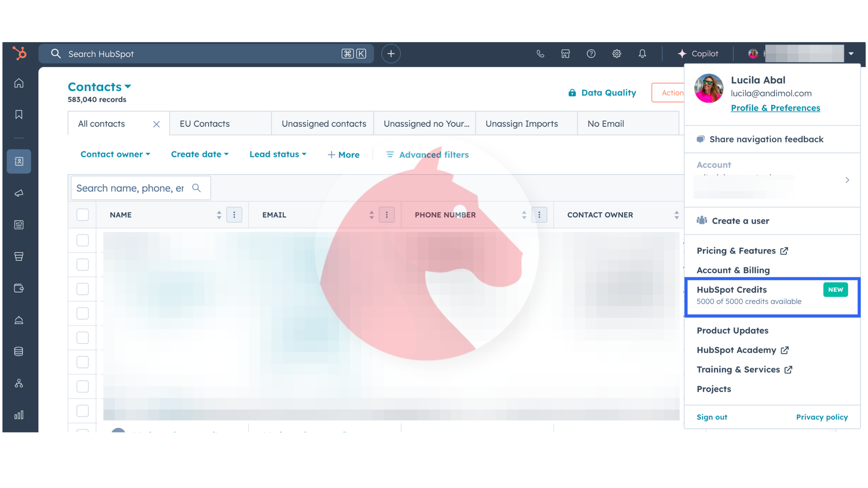This screenshot has width=868, height=488.
Task: Open Profile & Preferences link
Action: click(775, 108)
